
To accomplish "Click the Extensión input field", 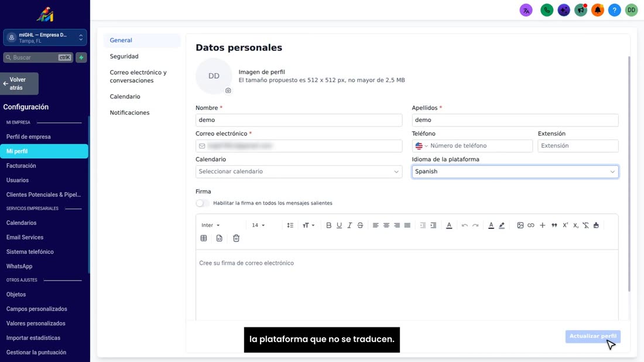I will (578, 146).
